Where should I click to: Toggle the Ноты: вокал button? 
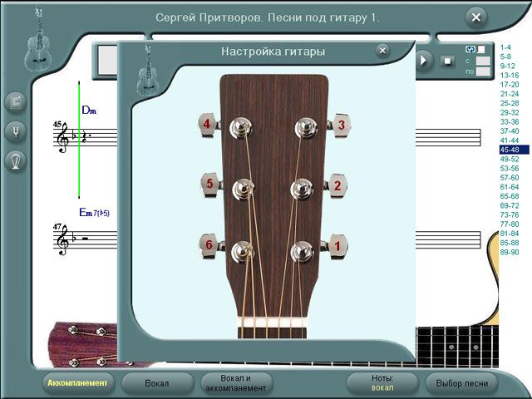click(x=382, y=383)
